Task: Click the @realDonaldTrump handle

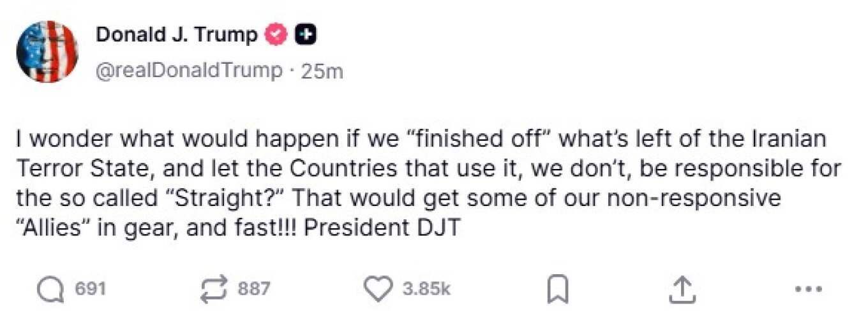Action: [x=189, y=71]
